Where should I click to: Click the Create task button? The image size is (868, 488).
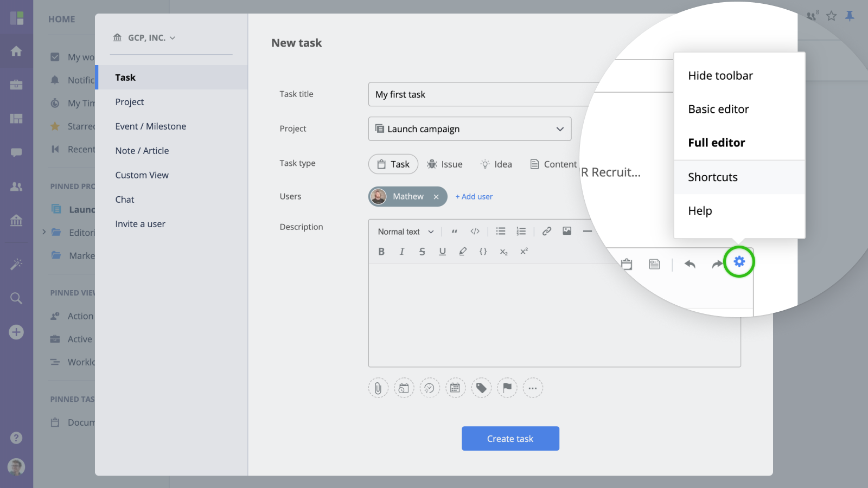click(x=510, y=439)
